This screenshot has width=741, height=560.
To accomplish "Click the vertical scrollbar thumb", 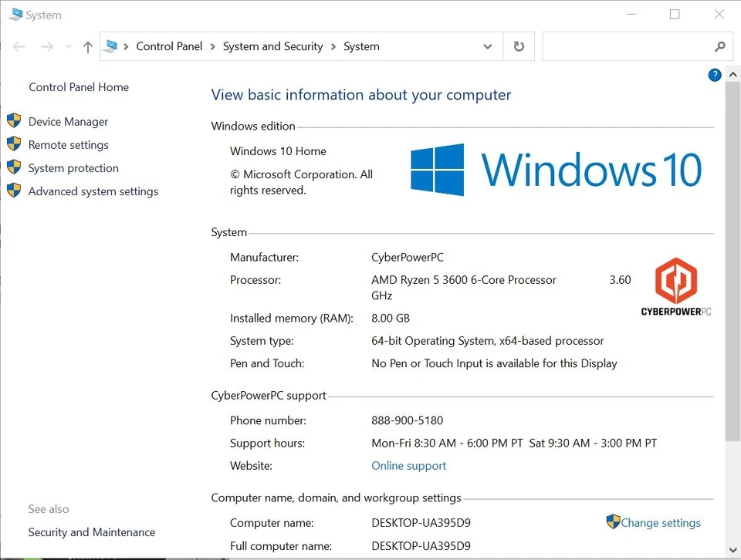I will click(733, 262).
